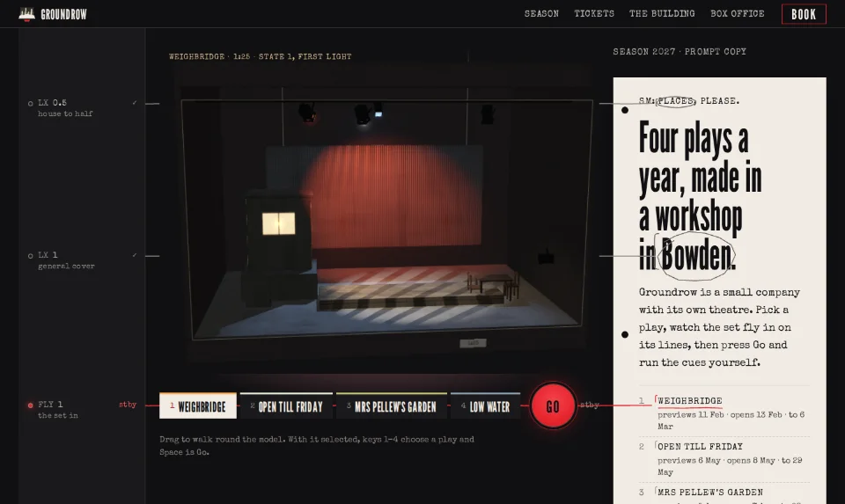The width and height of the screenshot is (845, 504).
Task: Click the lit window on the model hut
Action: 279,223
